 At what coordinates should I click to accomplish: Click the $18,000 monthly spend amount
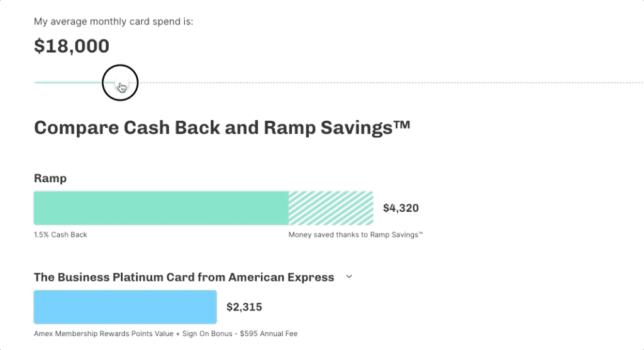coord(72,46)
